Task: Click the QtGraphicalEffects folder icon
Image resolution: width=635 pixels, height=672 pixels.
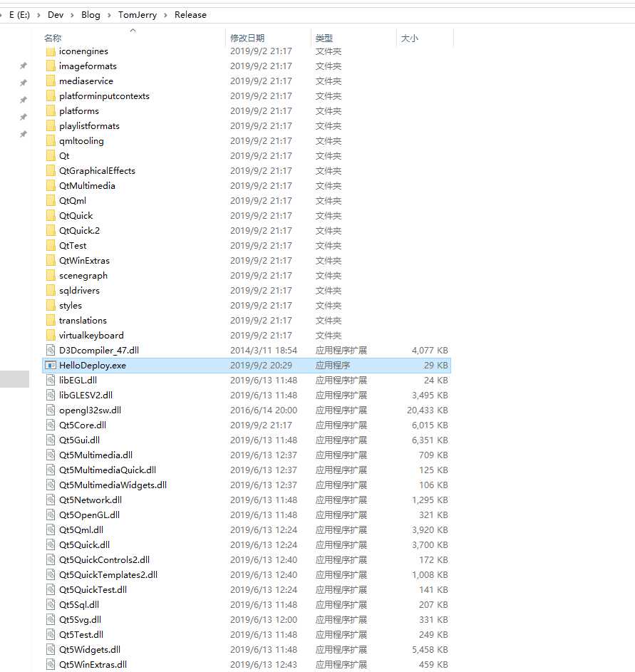Action: tap(51, 171)
